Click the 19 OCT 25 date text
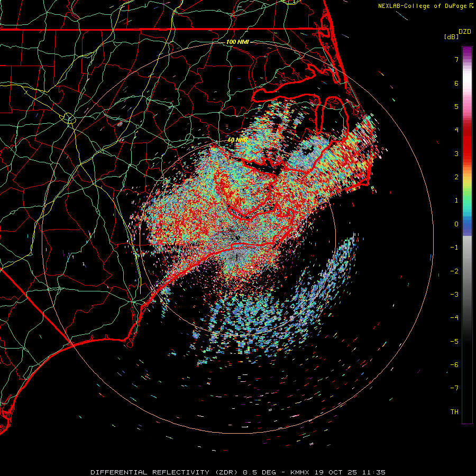 coord(336,472)
